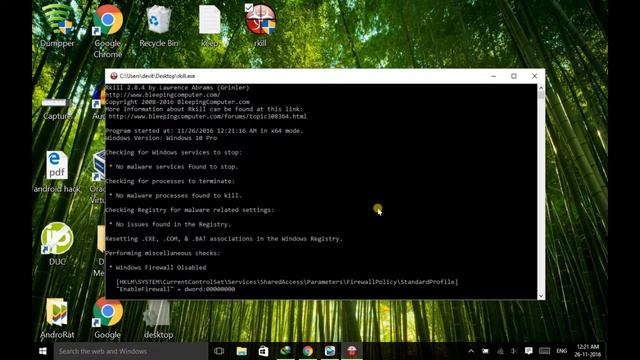The width and height of the screenshot is (640, 360).
Task: Open the bottom Google Chrome desktop shortcut
Action: [108, 318]
